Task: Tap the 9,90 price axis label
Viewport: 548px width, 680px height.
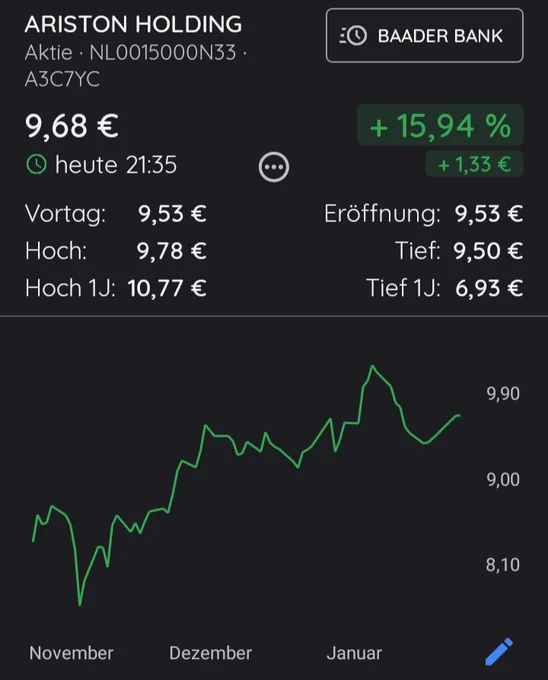Action: 503,394
